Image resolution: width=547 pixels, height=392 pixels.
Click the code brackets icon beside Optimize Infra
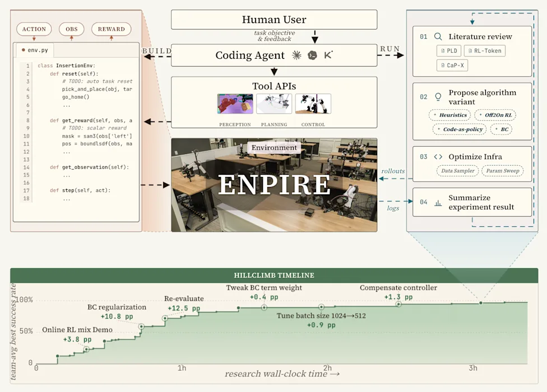click(438, 157)
